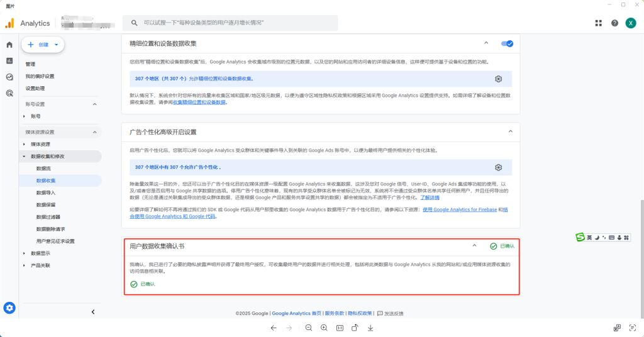Zoom out the image viewer
Screen dimensions: 644x337
(x=309, y=328)
